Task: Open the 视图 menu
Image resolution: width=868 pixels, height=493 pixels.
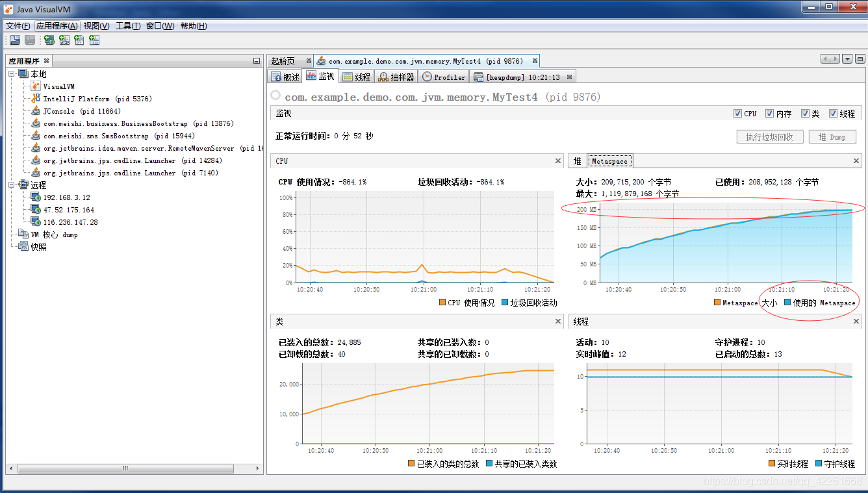Action: click(96, 26)
